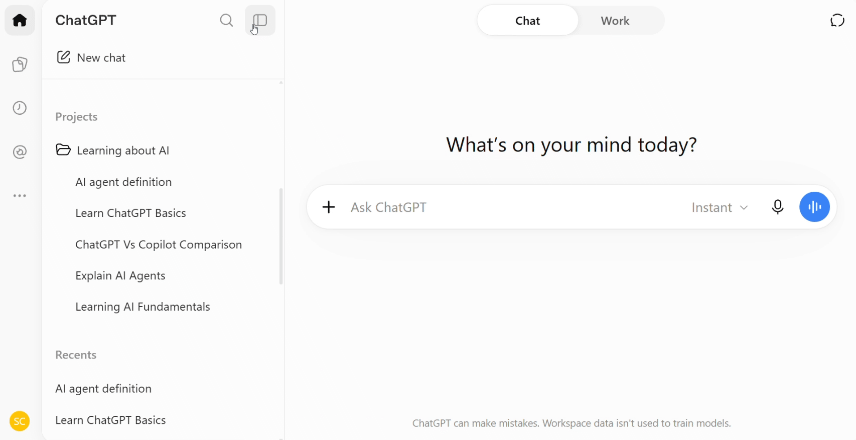
Task: Open the three-dots more menu
Action: point(20,195)
